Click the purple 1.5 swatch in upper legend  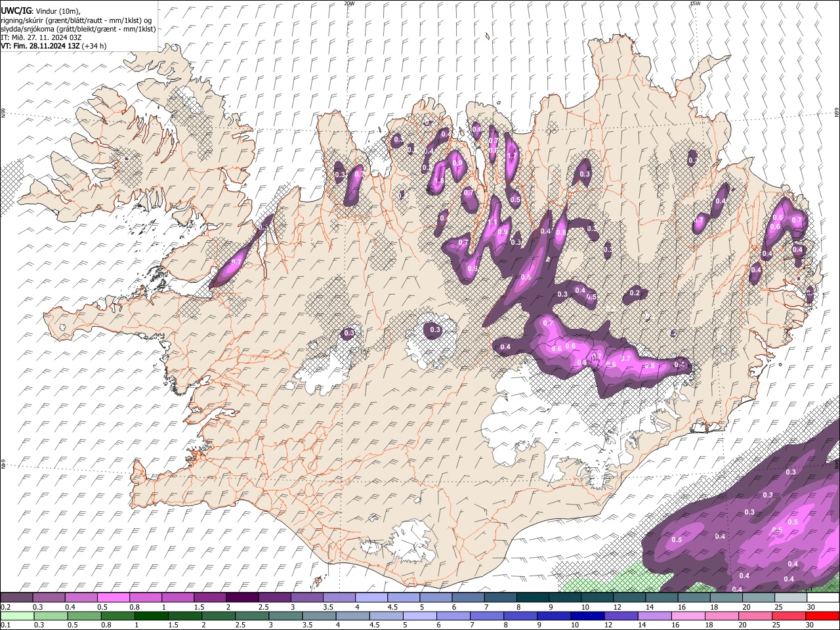(x=209, y=598)
